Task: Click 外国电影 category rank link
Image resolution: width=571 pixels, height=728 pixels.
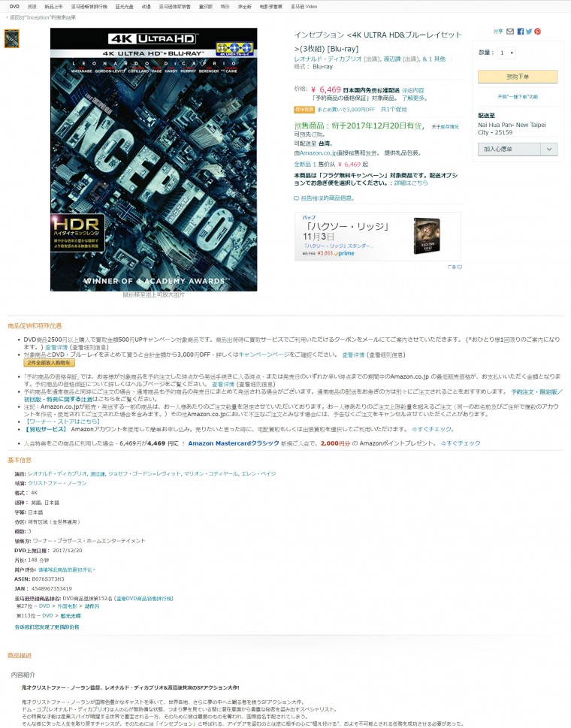Action: click(x=68, y=606)
